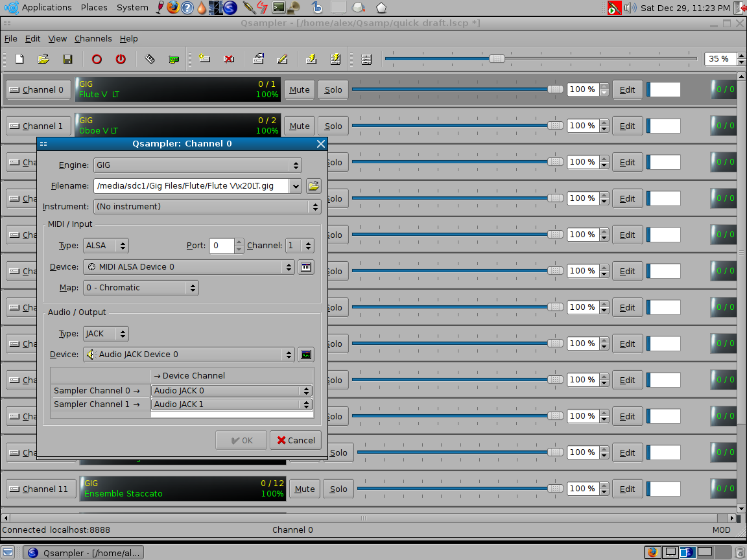This screenshot has width=747, height=560.
Task: Open the MIDI device setup icon in the dialog
Action: click(306, 267)
